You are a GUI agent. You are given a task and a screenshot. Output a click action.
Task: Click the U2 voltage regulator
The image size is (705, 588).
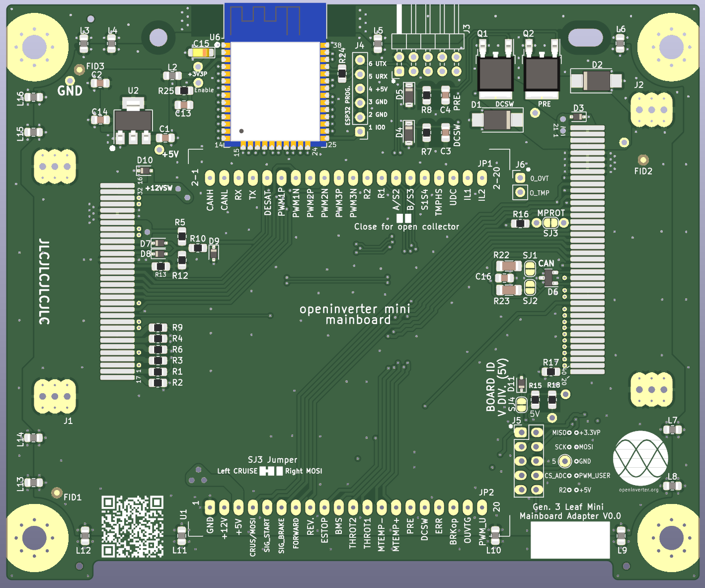tap(133, 121)
